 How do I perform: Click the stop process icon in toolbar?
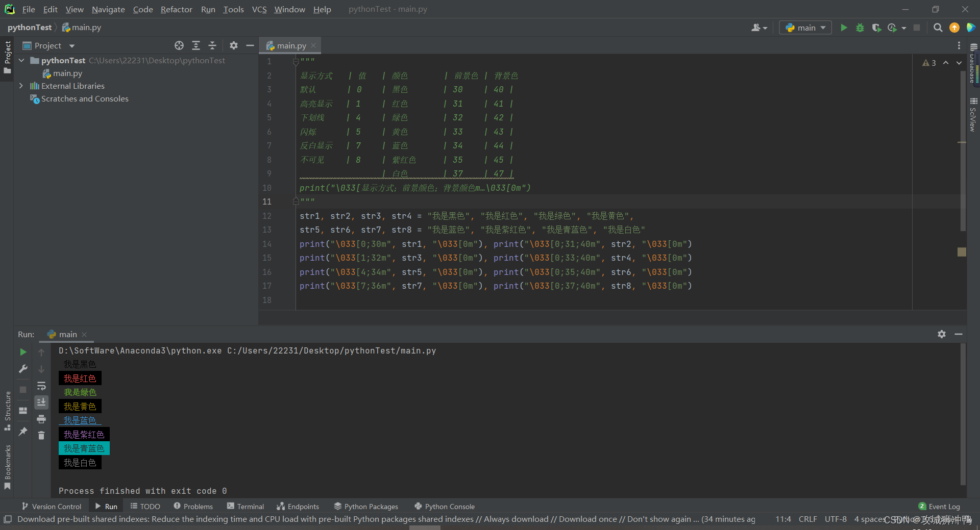[917, 28]
